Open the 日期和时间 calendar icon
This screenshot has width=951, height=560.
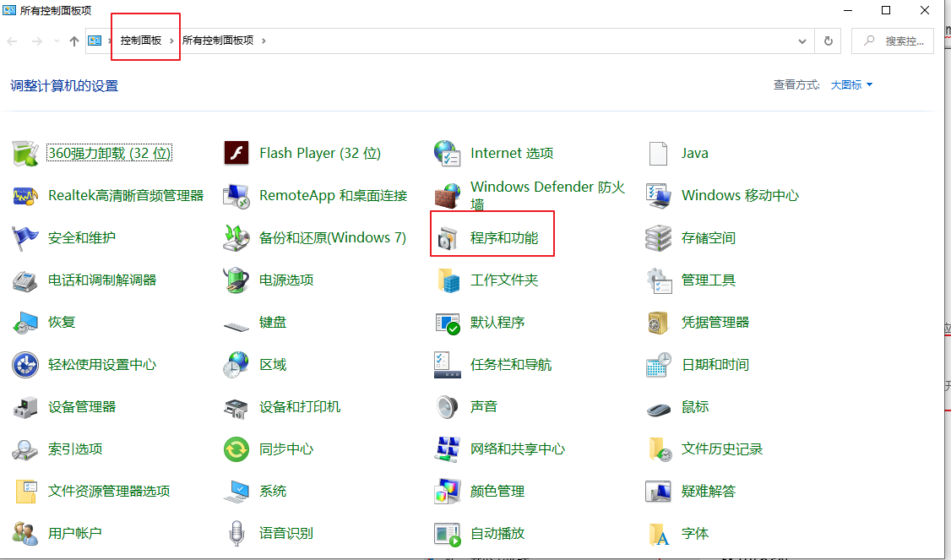coord(659,365)
